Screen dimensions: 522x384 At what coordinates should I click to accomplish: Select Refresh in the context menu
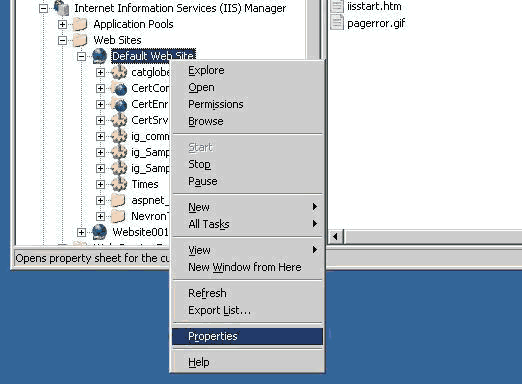tap(247, 293)
